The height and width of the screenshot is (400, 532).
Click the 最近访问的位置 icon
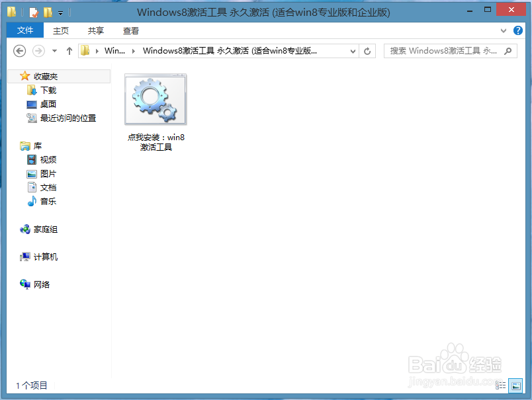click(32, 118)
